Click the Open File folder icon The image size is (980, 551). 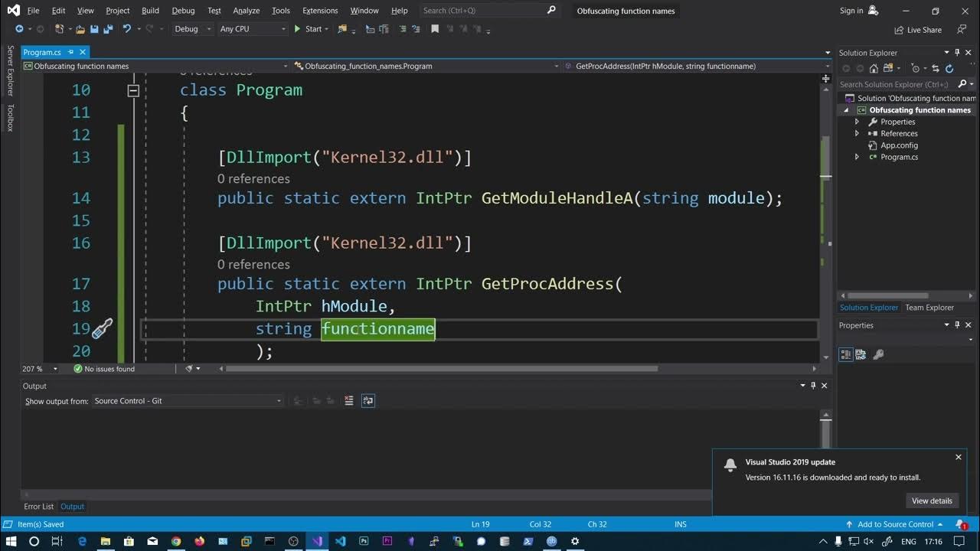80,29
